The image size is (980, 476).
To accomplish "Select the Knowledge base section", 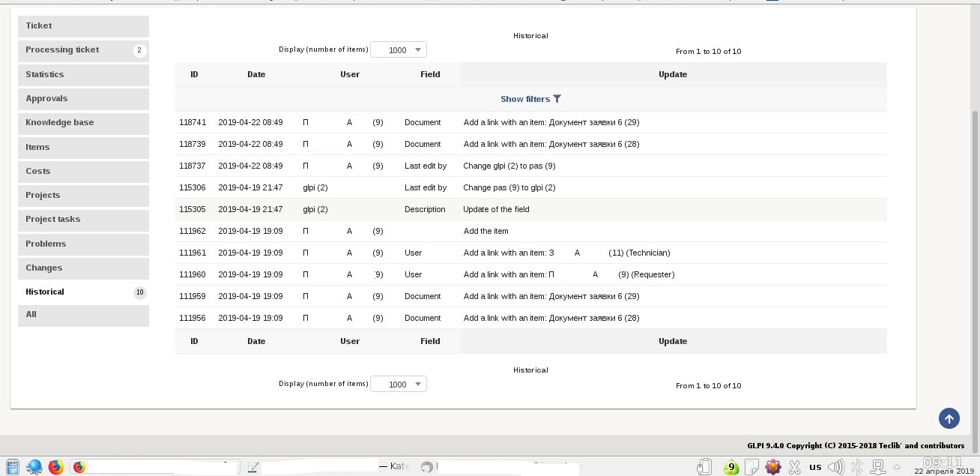I will (x=59, y=122).
